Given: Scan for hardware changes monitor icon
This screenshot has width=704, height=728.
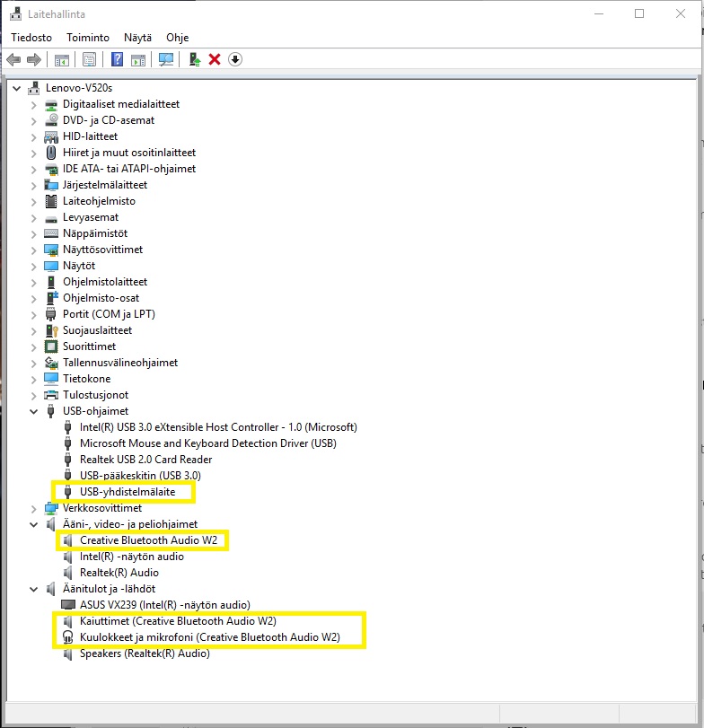Looking at the screenshot, I should pyautogui.click(x=166, y=59).
